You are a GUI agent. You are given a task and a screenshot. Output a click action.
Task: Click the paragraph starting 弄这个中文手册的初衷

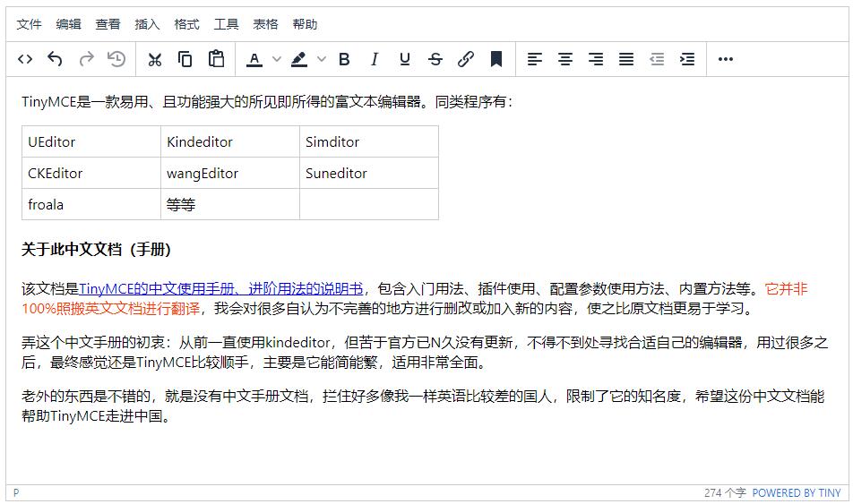click(425, 353)
